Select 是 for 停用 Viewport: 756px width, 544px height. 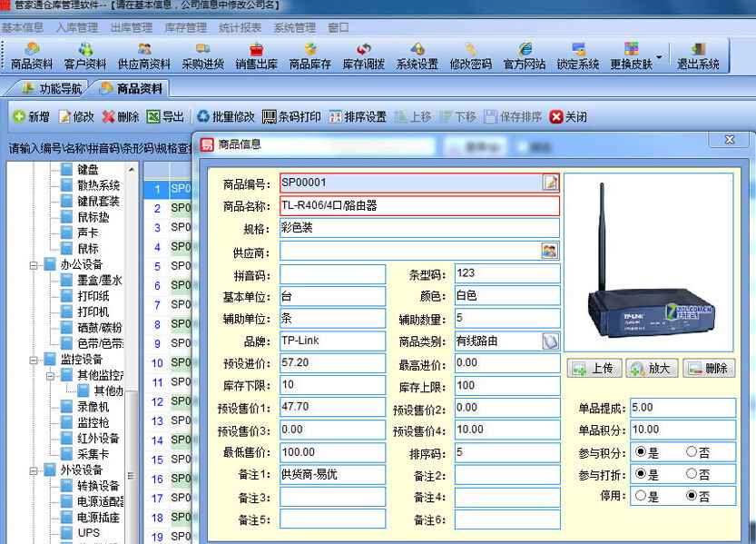(x=641, y=495)
